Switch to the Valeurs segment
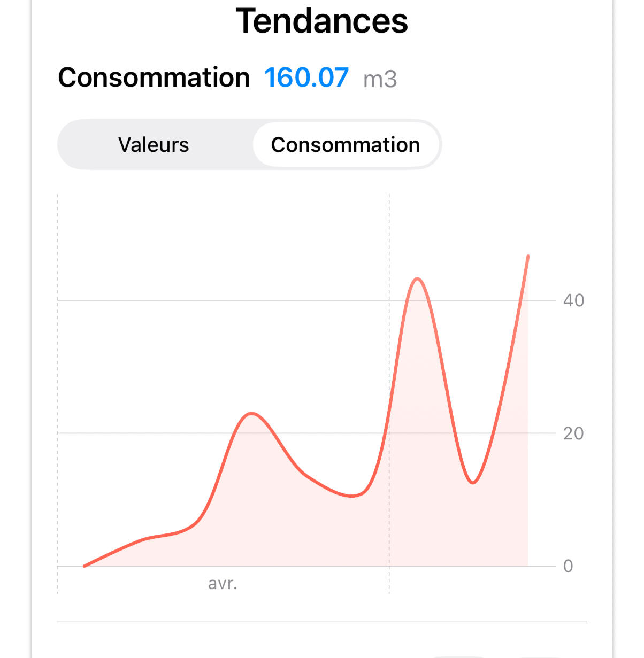 154,145
